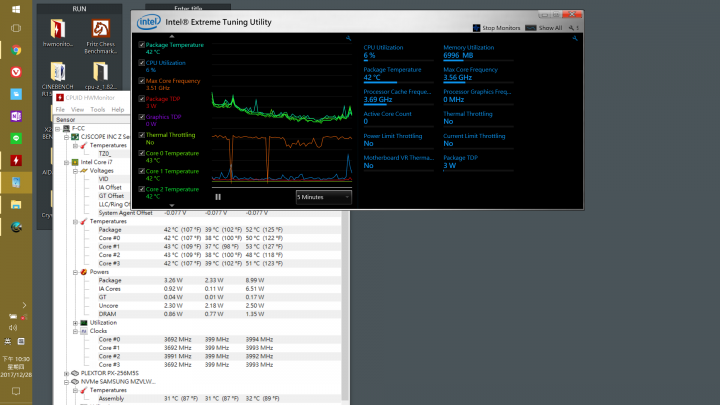Click the volume speaker tray icon
This screenshot has height=405, width=720.
13,328
